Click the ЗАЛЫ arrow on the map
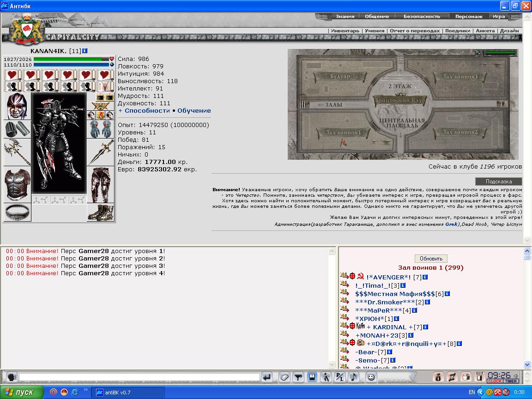 (x=330, y=105)
